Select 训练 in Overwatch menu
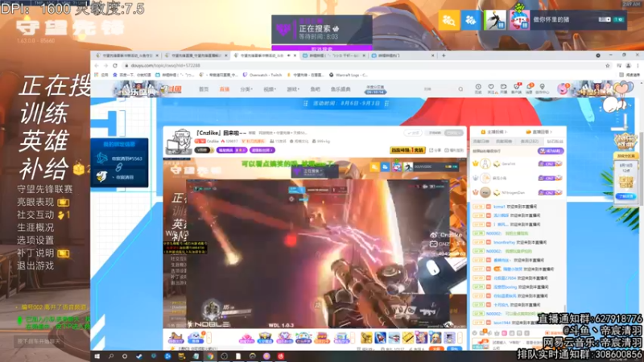The image size is (644, 362). coord(44,113)
